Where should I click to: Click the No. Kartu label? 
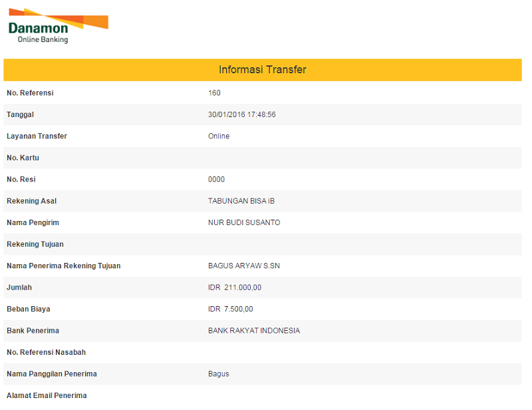point(23,158)
